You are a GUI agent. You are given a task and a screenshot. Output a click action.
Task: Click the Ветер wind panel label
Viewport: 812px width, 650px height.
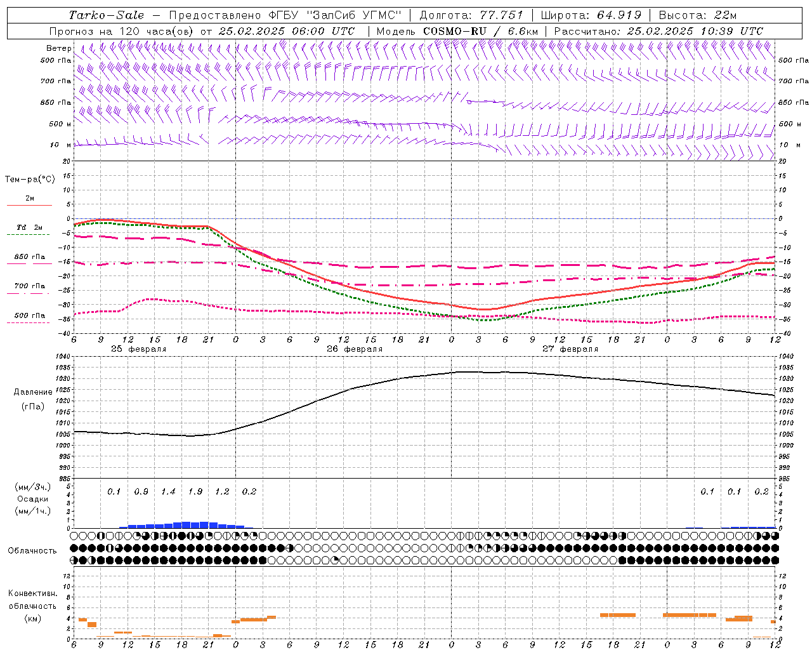click(58, 48)
